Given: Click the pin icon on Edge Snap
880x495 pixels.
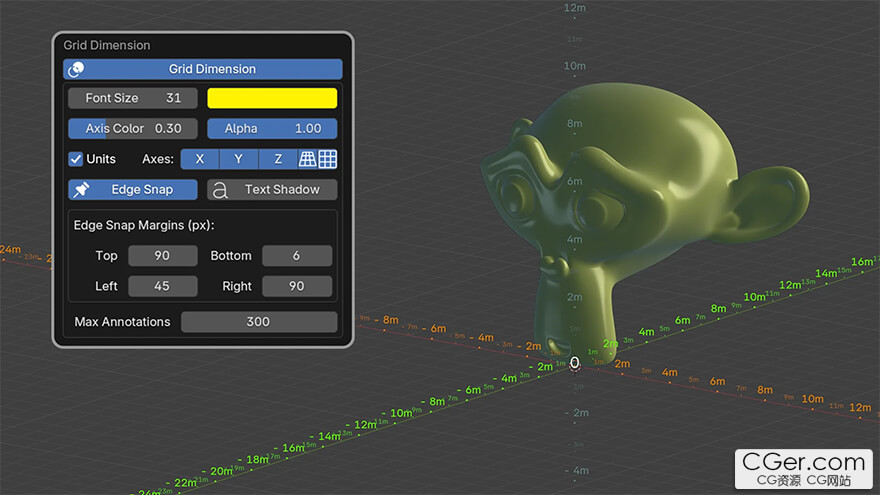Looking at the screenshot, I should tap(82, 189).
